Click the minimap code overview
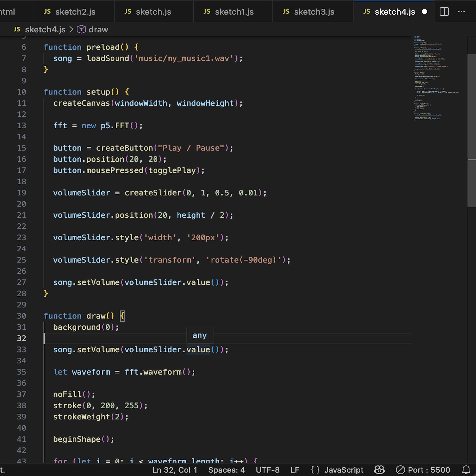This screenshot has height=476, width=476. [436, 78]
